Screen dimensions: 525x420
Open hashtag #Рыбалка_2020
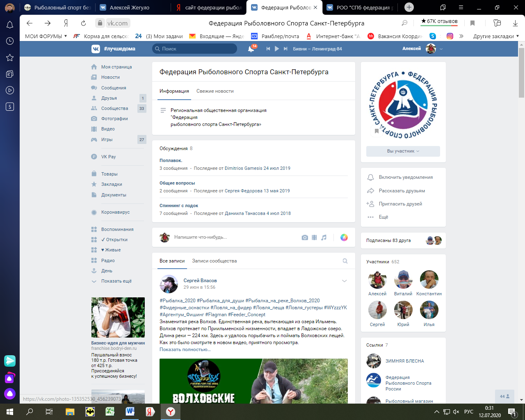(178, 301)
